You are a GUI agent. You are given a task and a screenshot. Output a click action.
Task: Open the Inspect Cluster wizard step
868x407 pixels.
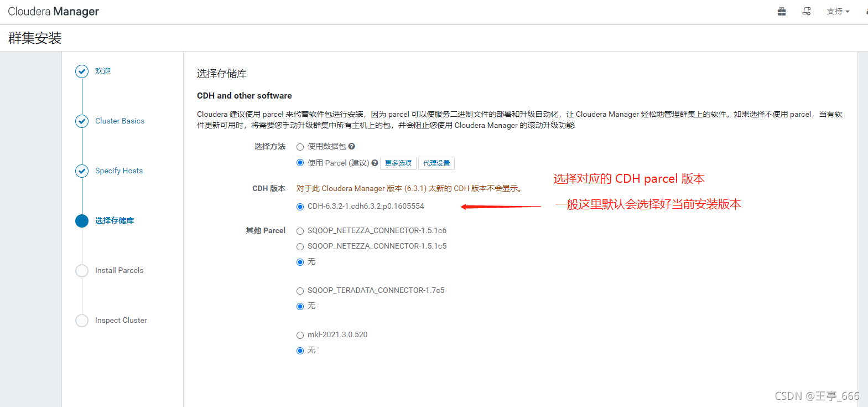121,320
